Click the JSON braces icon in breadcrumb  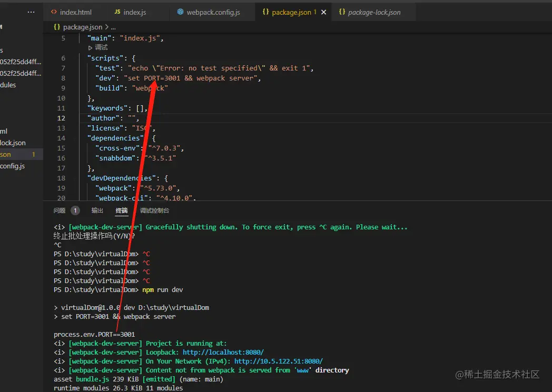(x=56, y=27)
